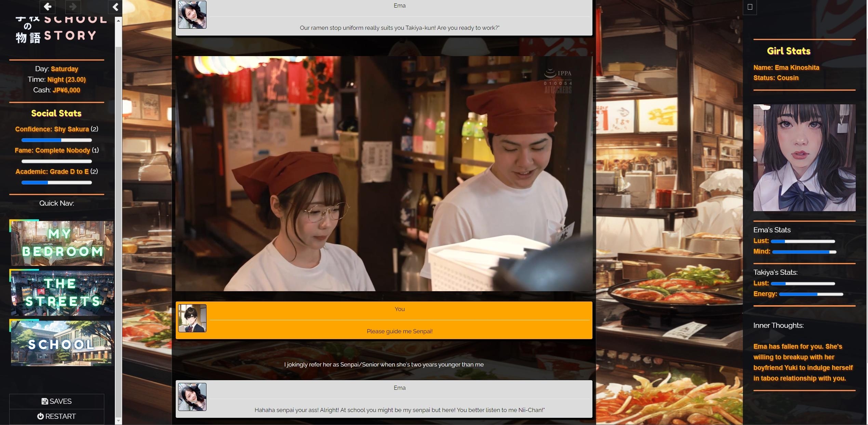Collapse the left sidebar with chevron

click(115, 7)
